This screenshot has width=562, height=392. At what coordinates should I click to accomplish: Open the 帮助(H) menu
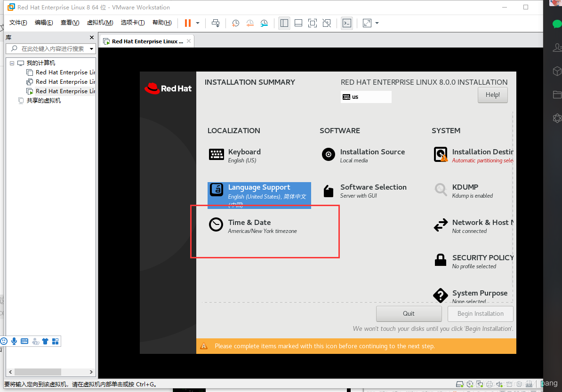pos(162,23)
